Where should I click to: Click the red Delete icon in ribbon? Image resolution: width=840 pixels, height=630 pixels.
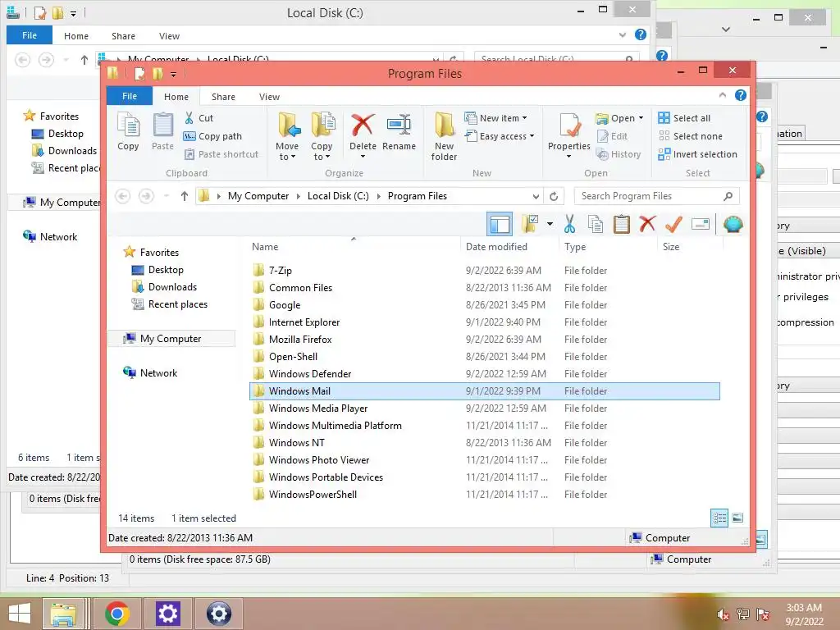[x=363, y=125]
